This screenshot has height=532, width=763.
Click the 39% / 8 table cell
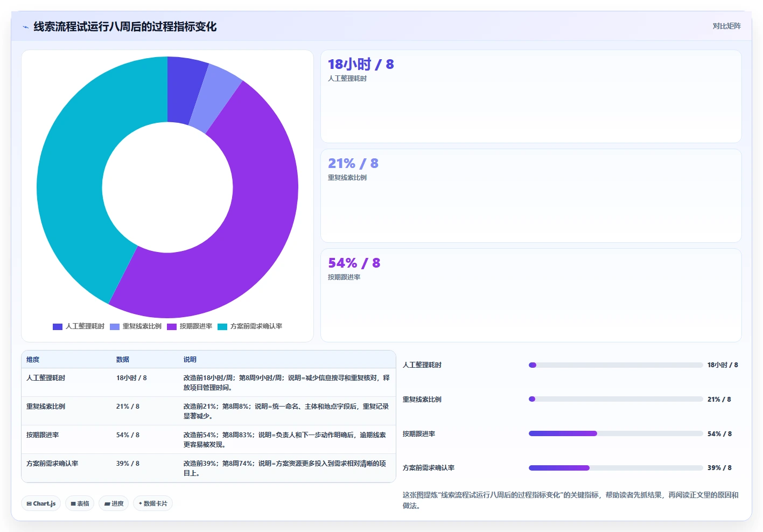[128, 464]
